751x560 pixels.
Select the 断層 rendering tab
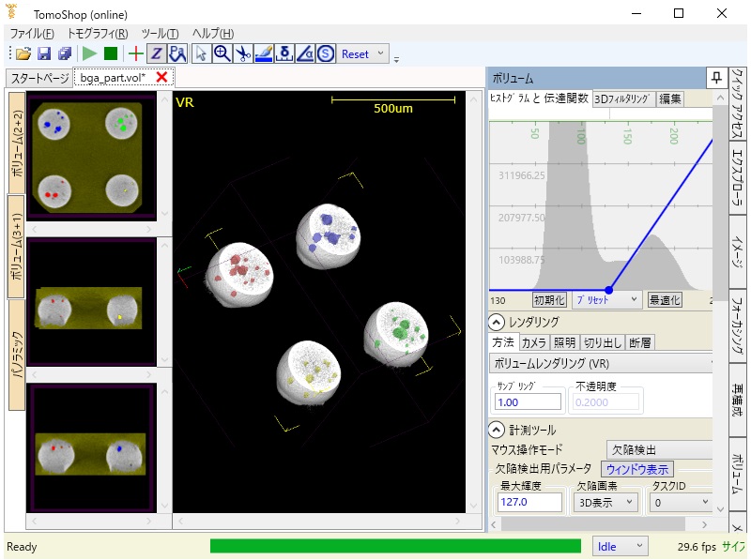pyautogui.click(x=640, y=342)
